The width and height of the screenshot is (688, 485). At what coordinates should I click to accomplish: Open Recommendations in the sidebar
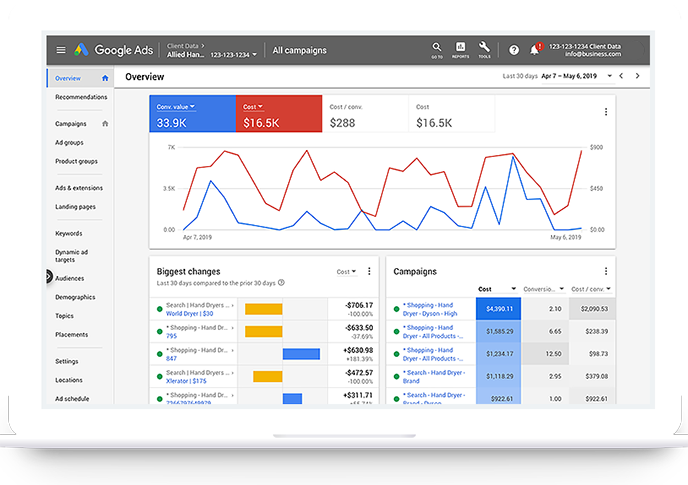tap(81, 97)
